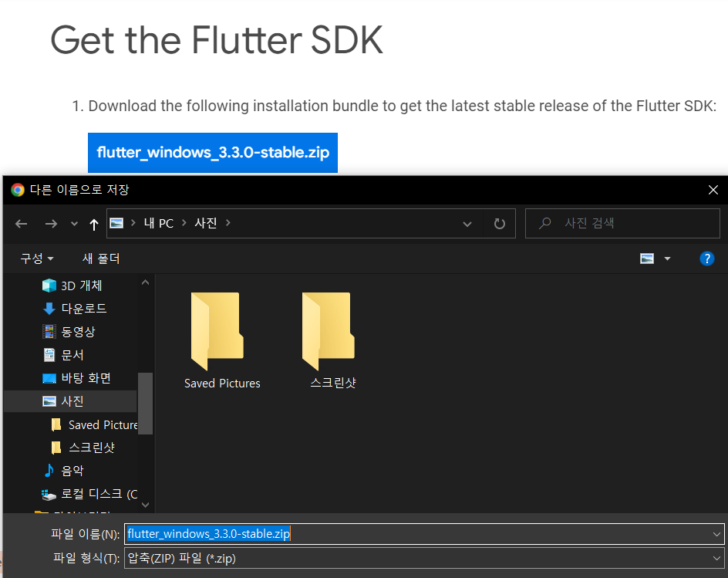Click the Chrome icon in dialog title bar
The image size is (728, 578).
click(x=18, y=190)
